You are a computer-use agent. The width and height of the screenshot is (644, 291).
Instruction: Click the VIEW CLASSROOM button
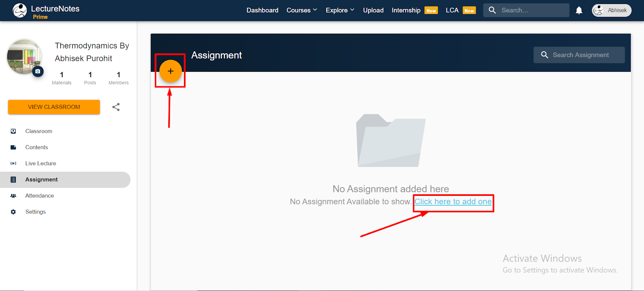click(x=54, y=107)
